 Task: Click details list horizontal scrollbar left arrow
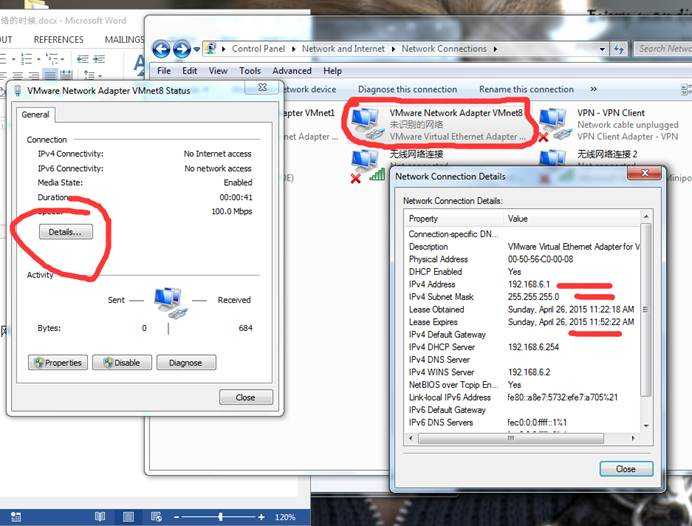tap(411, 438)
